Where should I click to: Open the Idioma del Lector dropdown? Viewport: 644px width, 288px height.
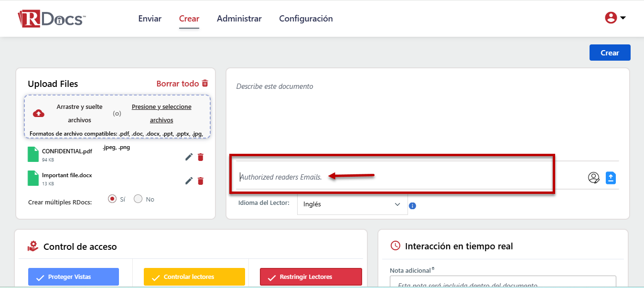tap(352, 204)
